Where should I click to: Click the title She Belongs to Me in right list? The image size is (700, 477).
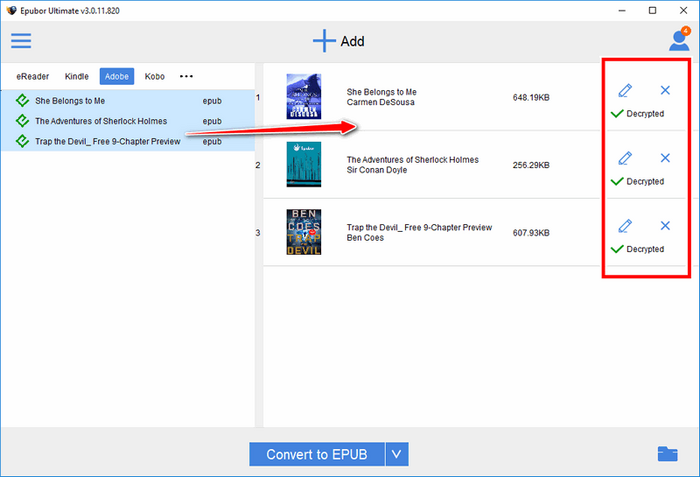coord(382,92)
